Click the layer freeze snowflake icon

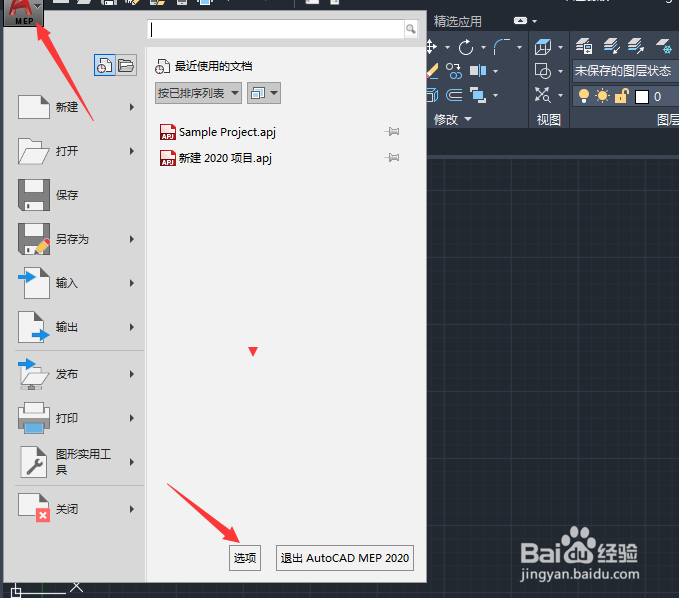pyautogui.click(x=664, y=46)
